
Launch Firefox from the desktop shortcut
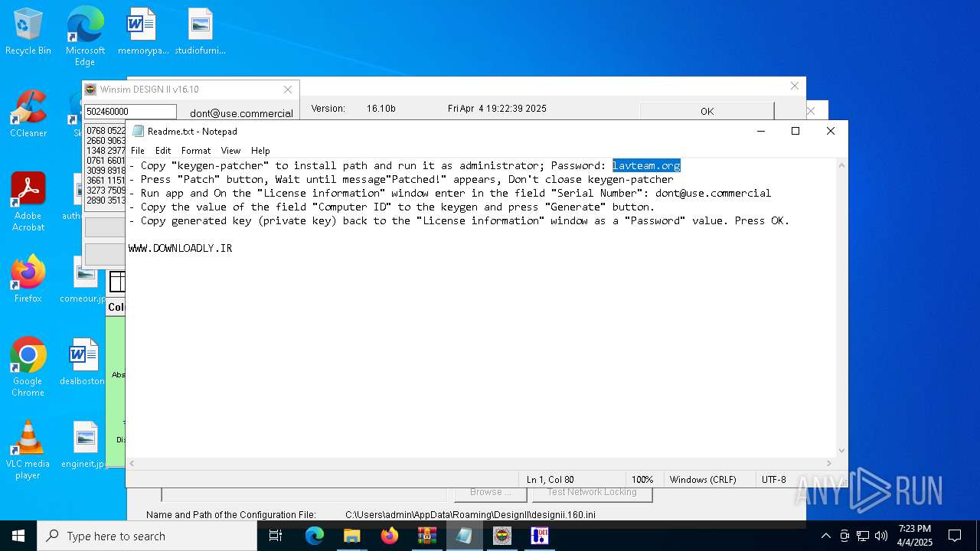point(28,279)
